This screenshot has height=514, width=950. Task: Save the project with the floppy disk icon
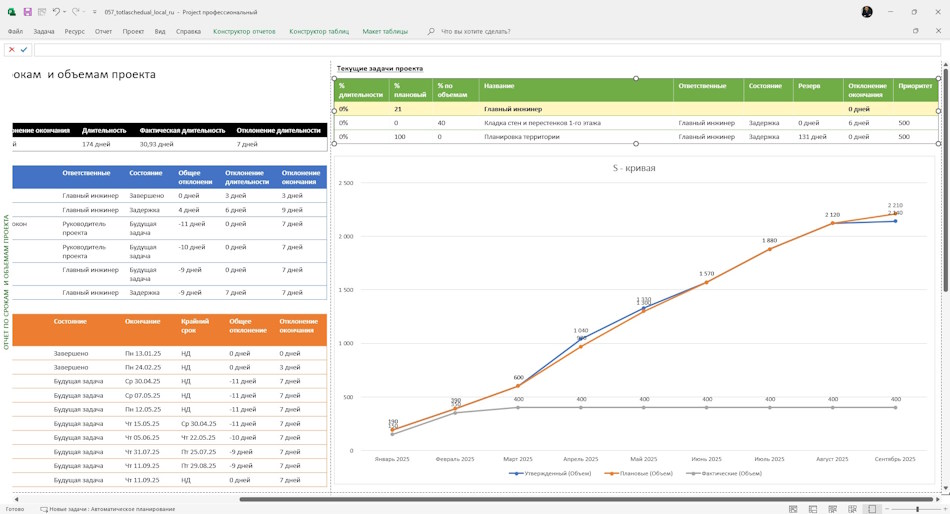click(27, 12)
